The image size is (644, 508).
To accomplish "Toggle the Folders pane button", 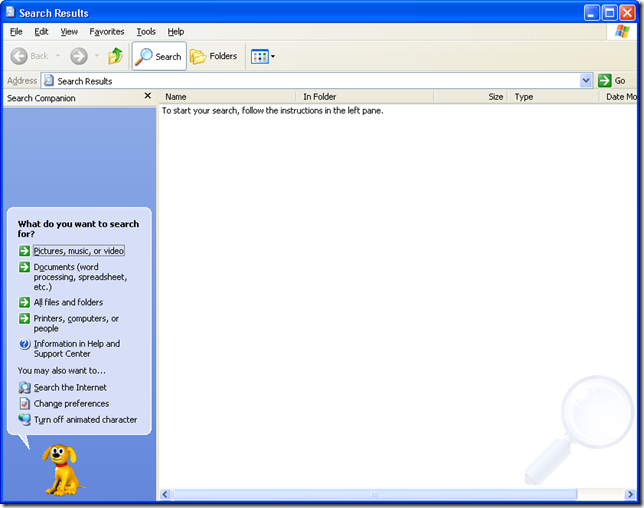I will [x=213, y=56].
